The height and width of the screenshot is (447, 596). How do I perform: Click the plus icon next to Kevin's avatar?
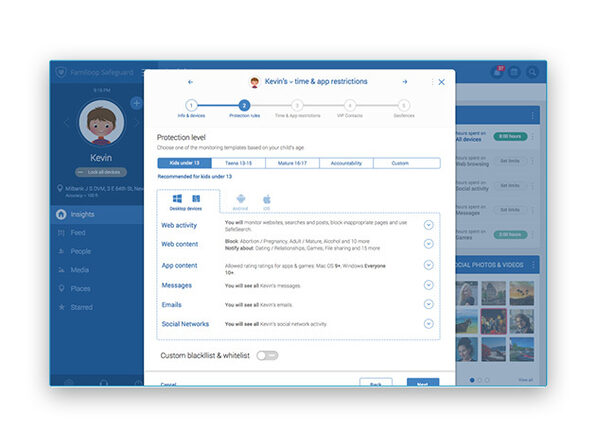click(x=136, y=103)
